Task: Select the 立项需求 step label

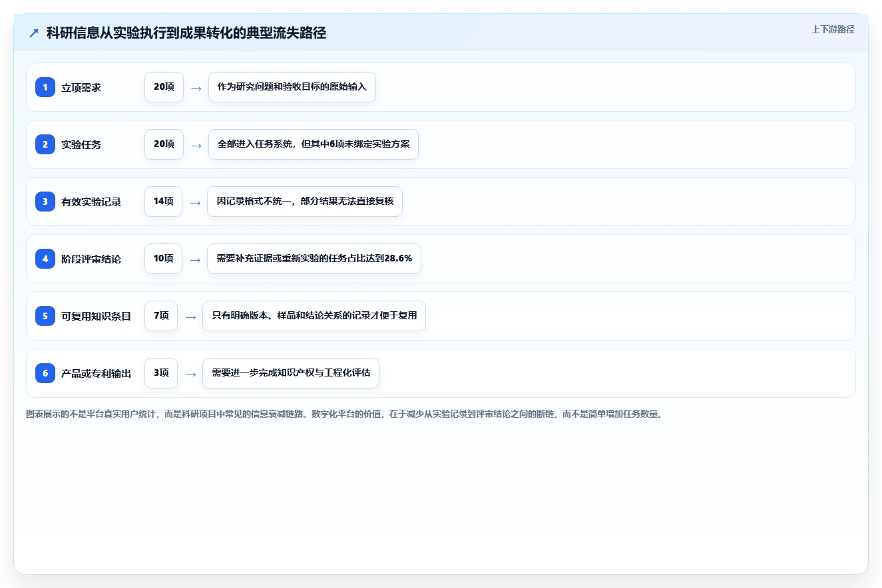Action: 81,87
